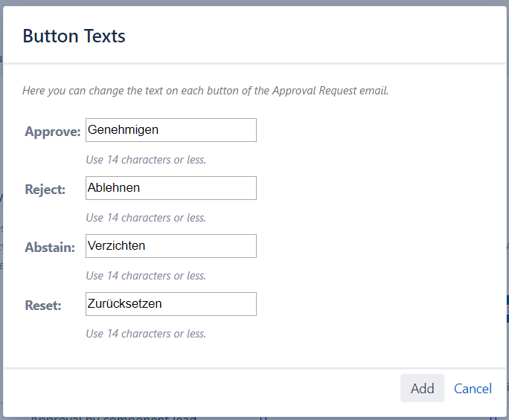
Task: Click the italic Approval Request email description
Action: click(205, 91)
